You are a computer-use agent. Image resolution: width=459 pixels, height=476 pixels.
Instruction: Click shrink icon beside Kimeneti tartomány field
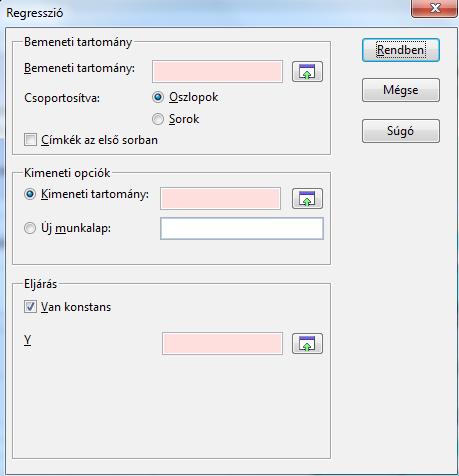click(307, 199)
